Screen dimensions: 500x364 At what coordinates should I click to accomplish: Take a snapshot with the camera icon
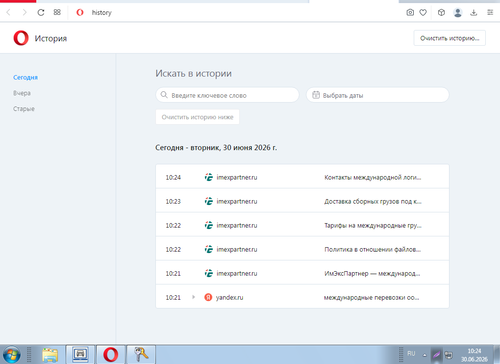pos(410,13)
